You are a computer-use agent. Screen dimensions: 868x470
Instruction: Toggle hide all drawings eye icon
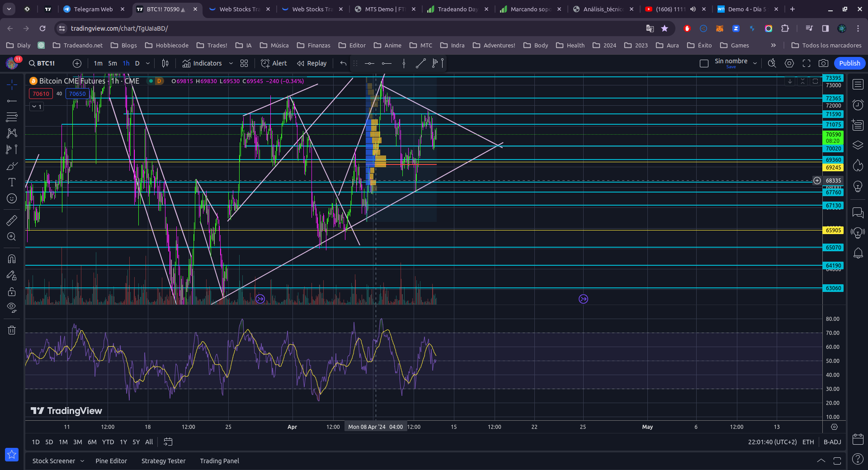pos(12,308)
